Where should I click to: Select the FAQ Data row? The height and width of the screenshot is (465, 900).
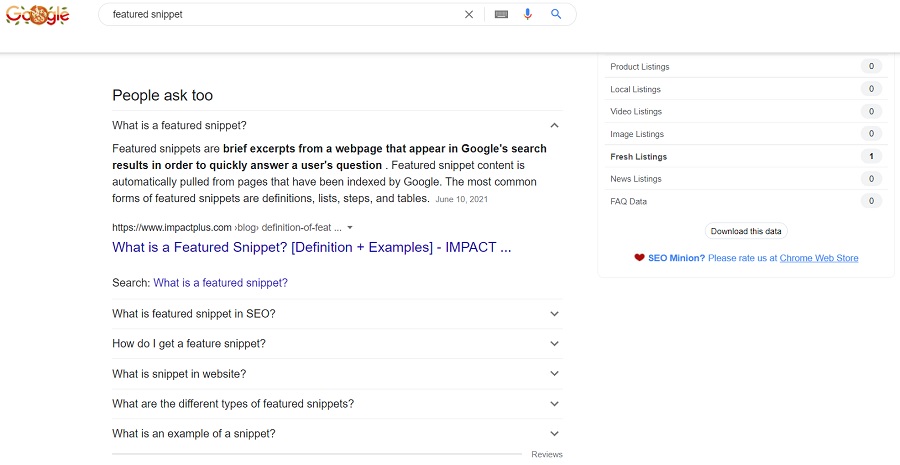point(745,202)
